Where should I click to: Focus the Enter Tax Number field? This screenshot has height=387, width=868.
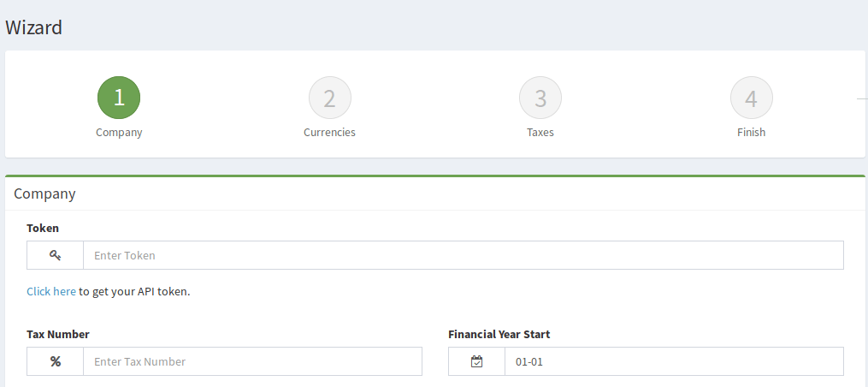(x=252, y=361)
